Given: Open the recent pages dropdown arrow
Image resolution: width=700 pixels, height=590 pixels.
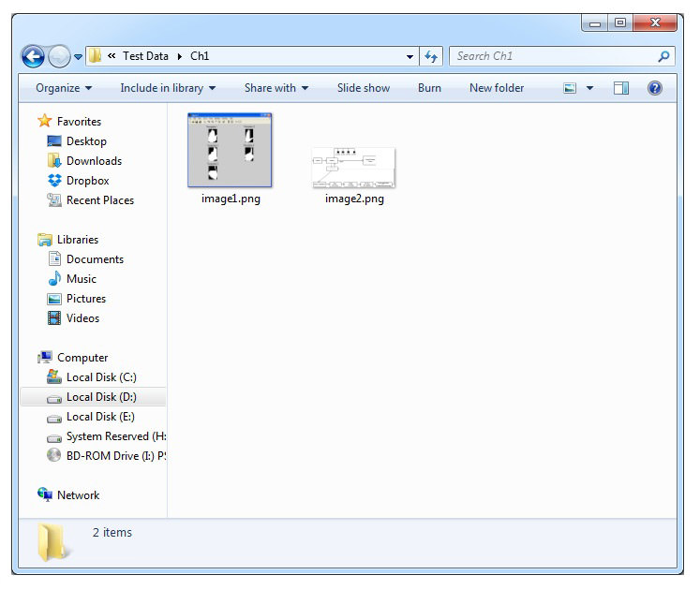Looking at the screenshot, I should (x=78, y=57).
